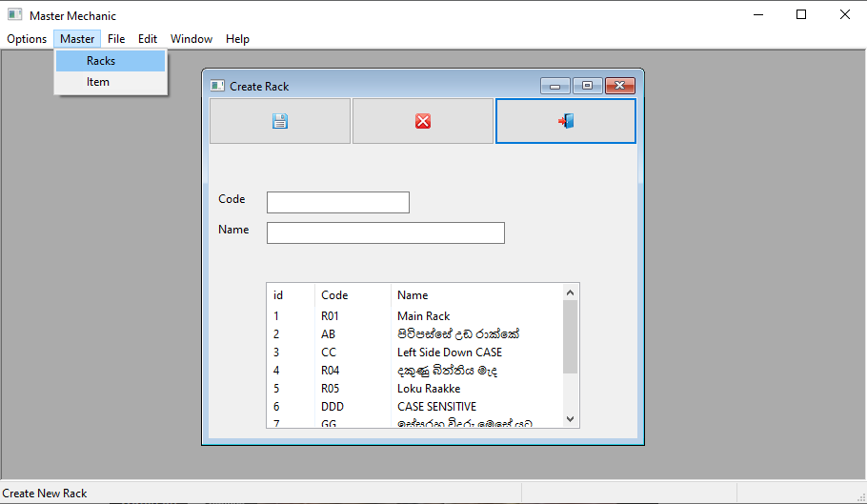Screen dimensions: 867x504
Task: Click the Code column header
Action: [x=353, y=295]
